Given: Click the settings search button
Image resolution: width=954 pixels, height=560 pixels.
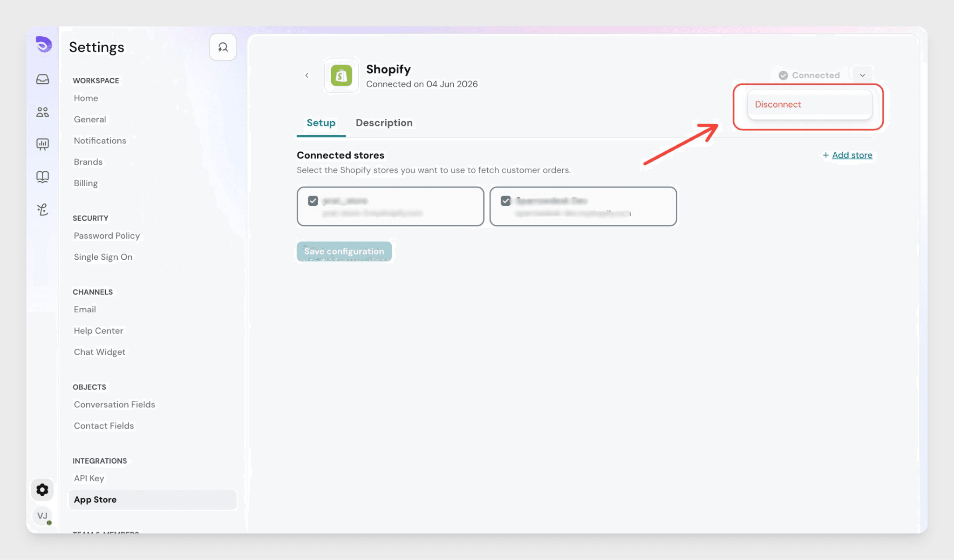Looking at the screenshot, I should [223, 47].
